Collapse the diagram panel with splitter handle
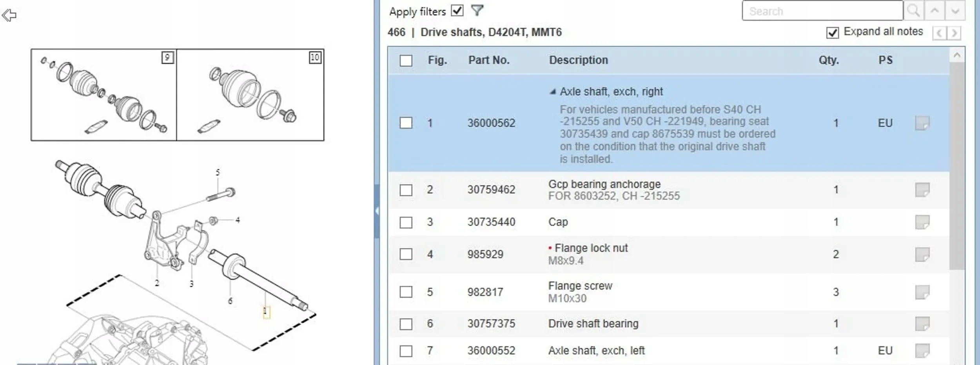 point(377,211)
